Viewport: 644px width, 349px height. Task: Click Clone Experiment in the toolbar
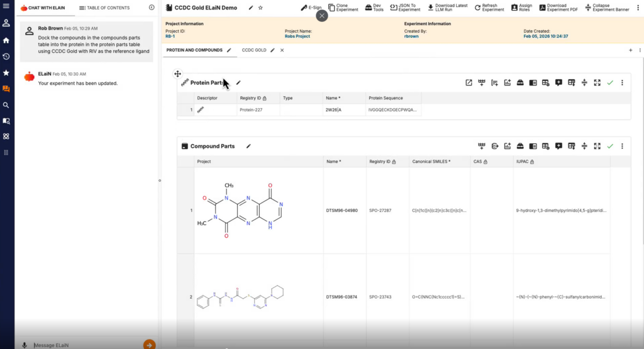click(x=343, y=8)
